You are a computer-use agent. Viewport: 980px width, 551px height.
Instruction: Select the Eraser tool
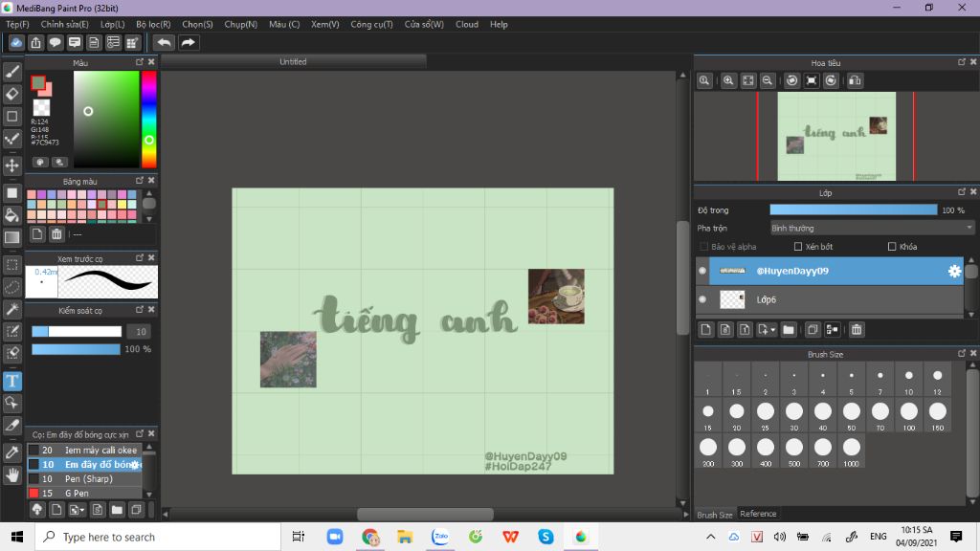[x=11, y=95]
